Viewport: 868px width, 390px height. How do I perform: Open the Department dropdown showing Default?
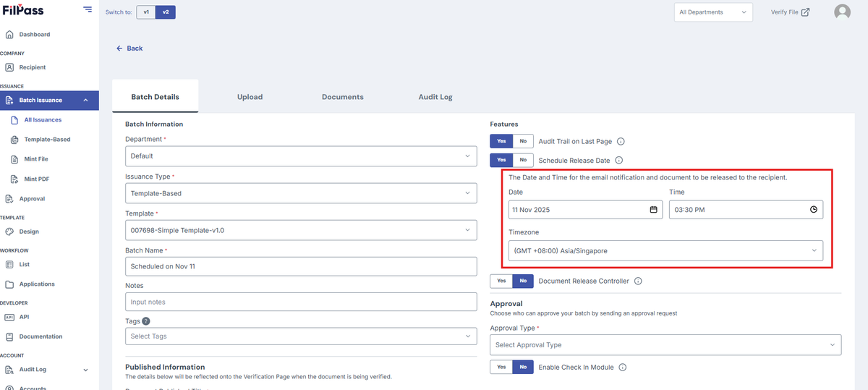pyautogui.click(x=301, y=156)
